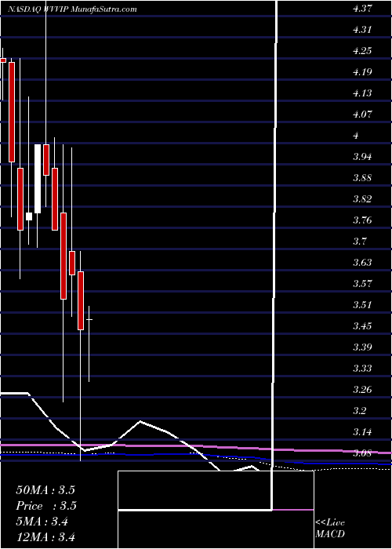
Task: Select the small white candlestick near 3.76
Action: (x=29, y=216)
